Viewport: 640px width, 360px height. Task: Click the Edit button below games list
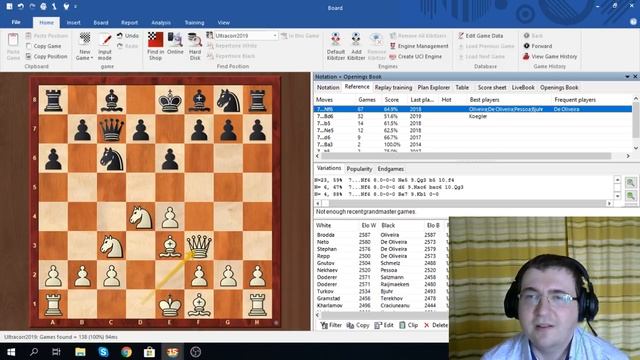(x=384, y=325)
